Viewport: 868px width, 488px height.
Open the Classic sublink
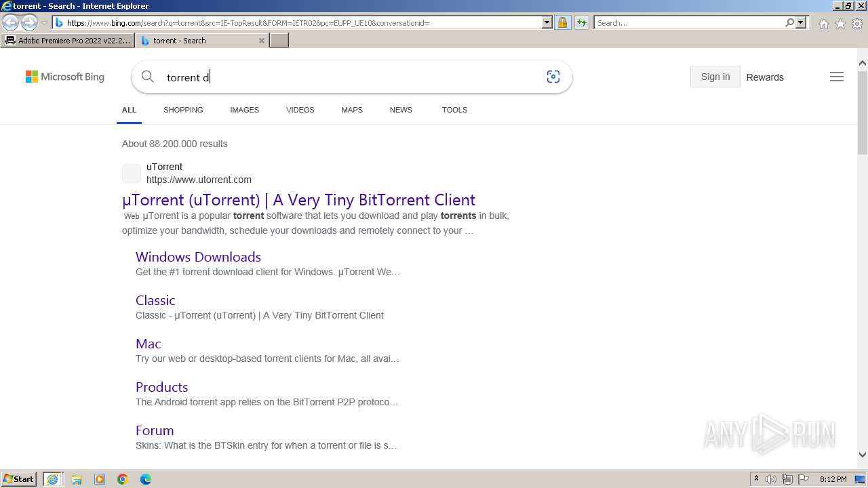pos(155,300)
